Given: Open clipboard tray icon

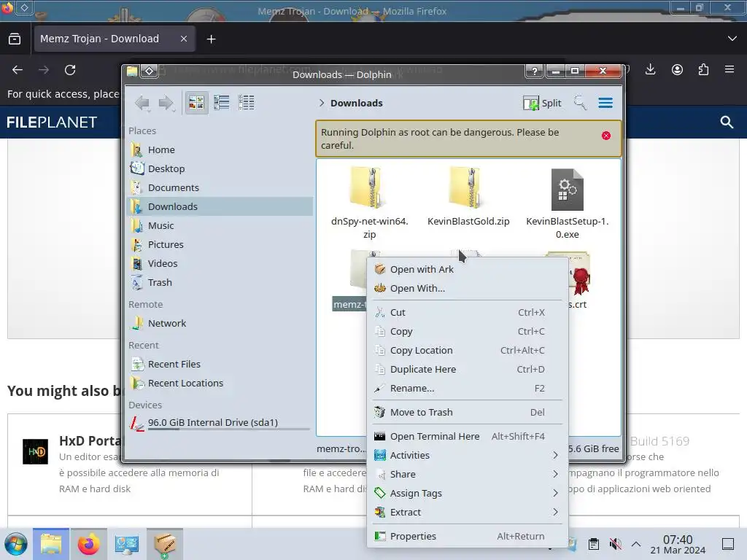Looking at the screenshot, I should click(594, 544).
